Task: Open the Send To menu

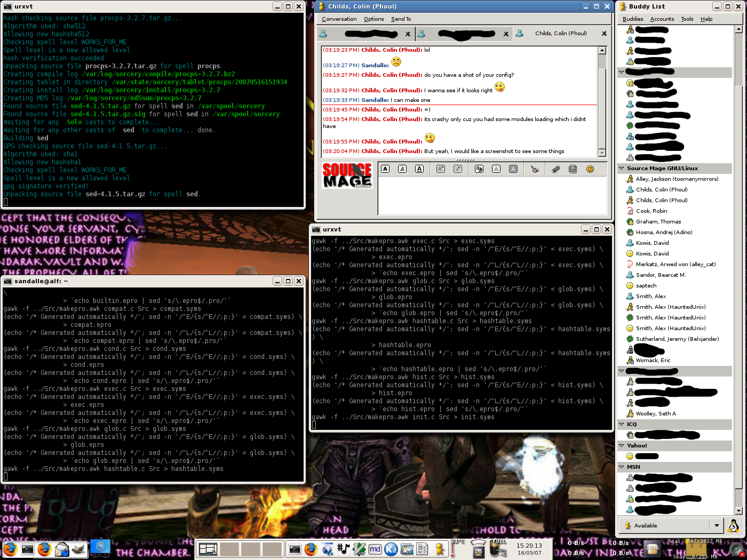Action: click(401, 19)
